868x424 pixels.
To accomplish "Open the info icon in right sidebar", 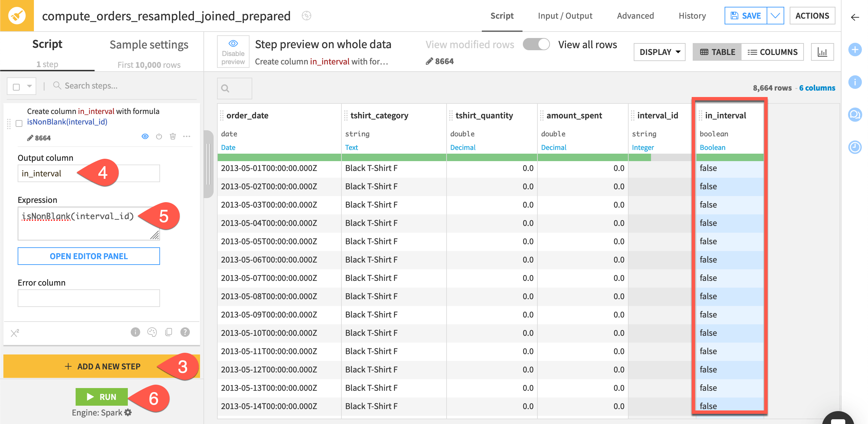I will coord(855,82).
